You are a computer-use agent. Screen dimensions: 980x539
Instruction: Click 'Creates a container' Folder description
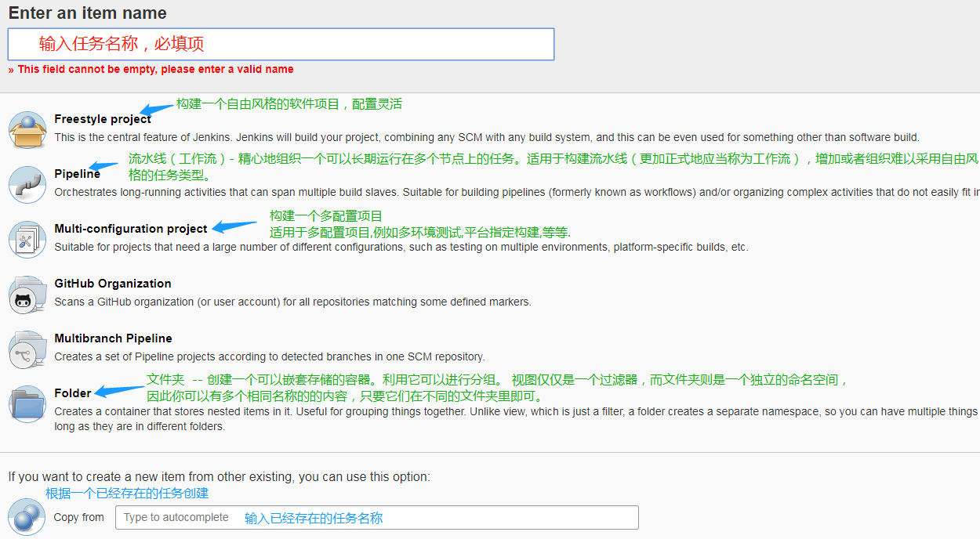click(x=517, y=419)
